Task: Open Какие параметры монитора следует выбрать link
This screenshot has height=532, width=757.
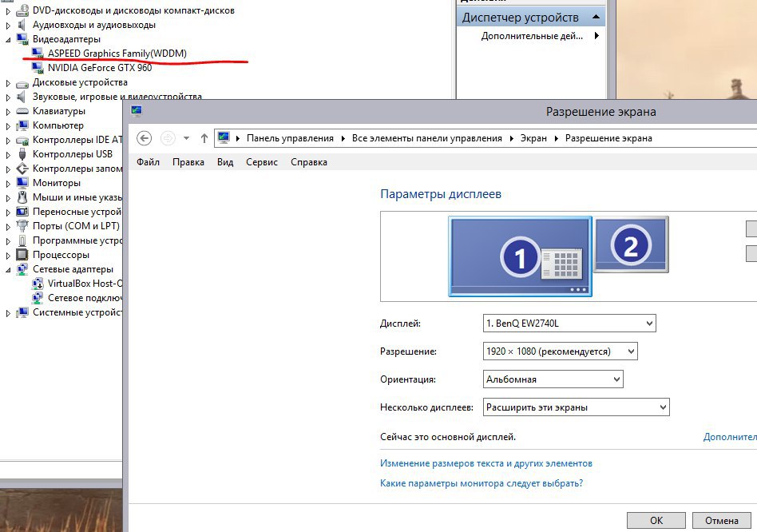Action: [482, 483]
